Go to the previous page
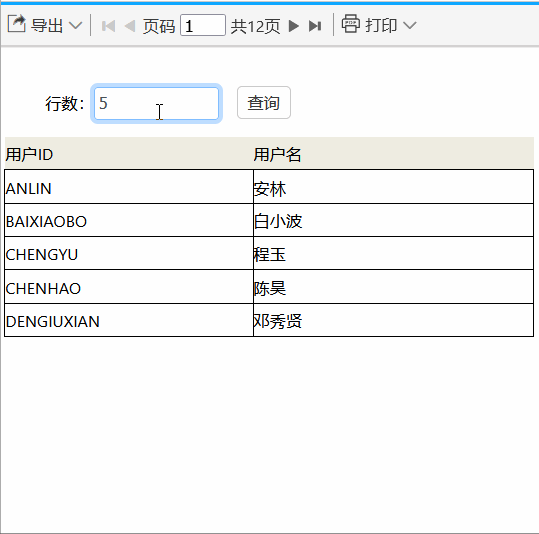The image size is (539, 534). (130, 26)
